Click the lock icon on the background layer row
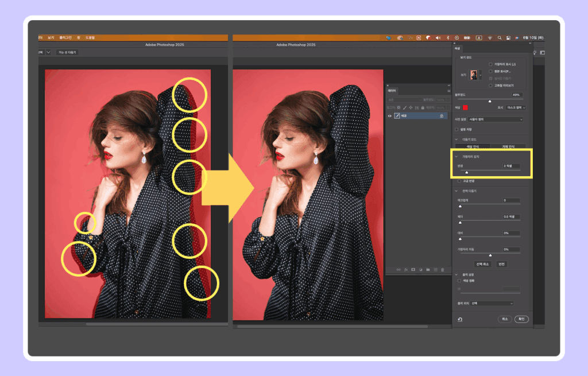Screen dimensions: 588x376 (442, 116)
